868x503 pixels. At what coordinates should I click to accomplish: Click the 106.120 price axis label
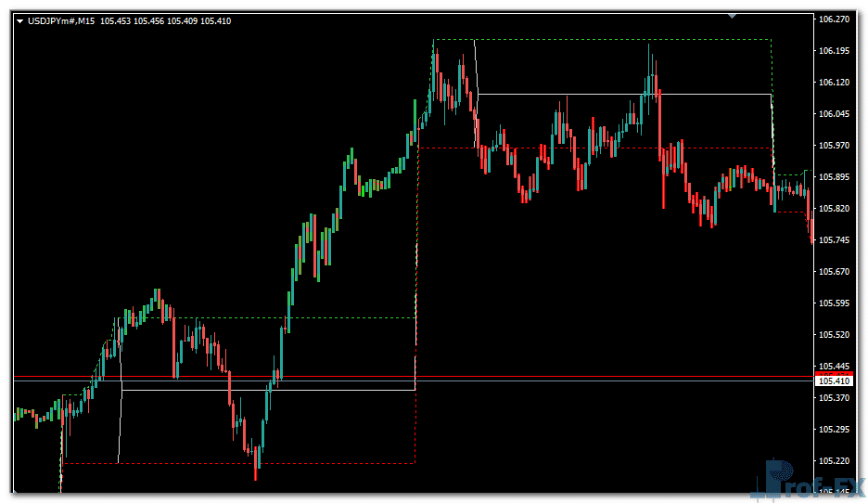tap(835, 83)
